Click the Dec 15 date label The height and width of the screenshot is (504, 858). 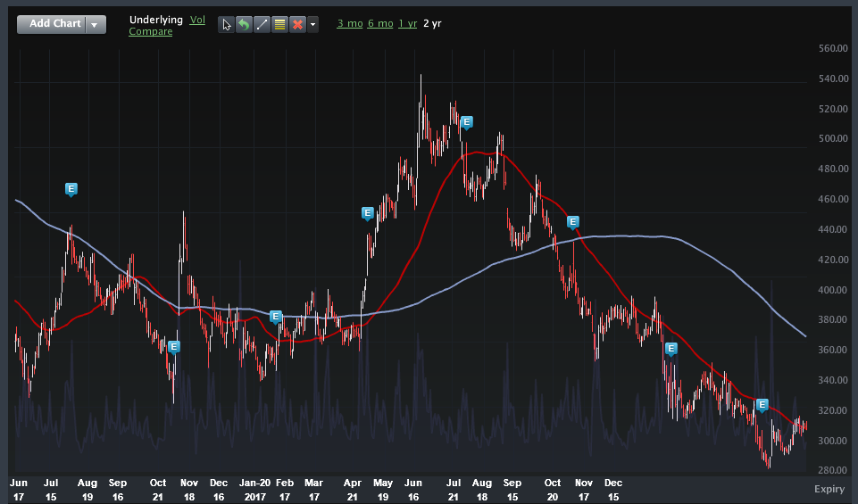[613, 490]
